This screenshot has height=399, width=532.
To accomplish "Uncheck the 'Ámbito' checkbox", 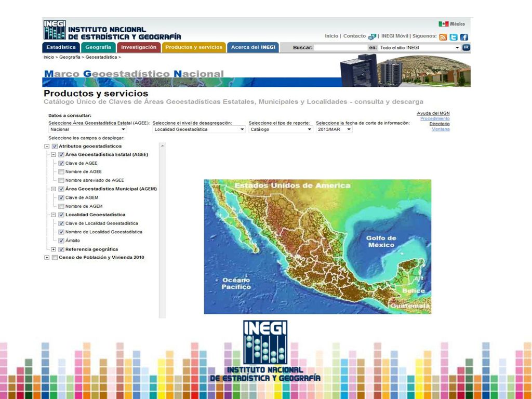I will pos(61,241).
